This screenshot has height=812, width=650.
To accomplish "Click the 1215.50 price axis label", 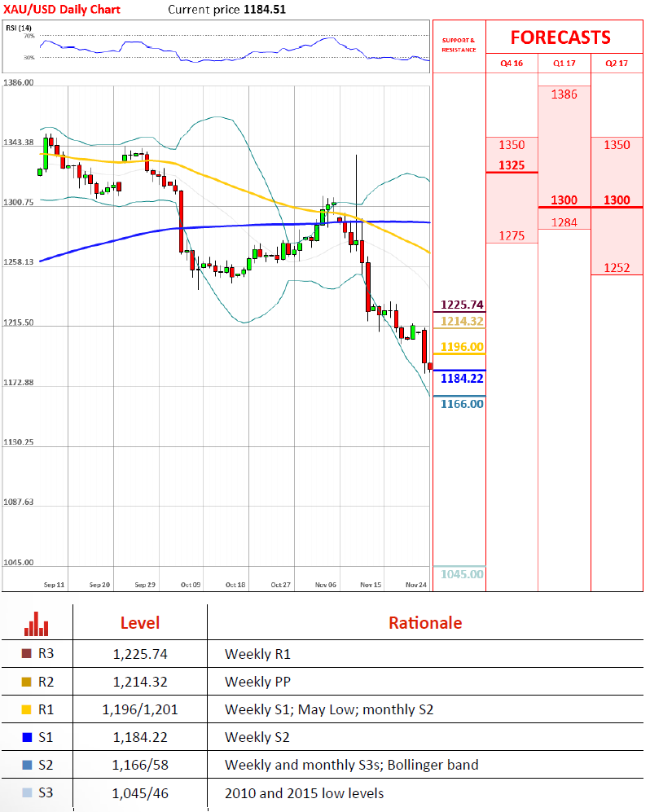I will click(18, 323).
